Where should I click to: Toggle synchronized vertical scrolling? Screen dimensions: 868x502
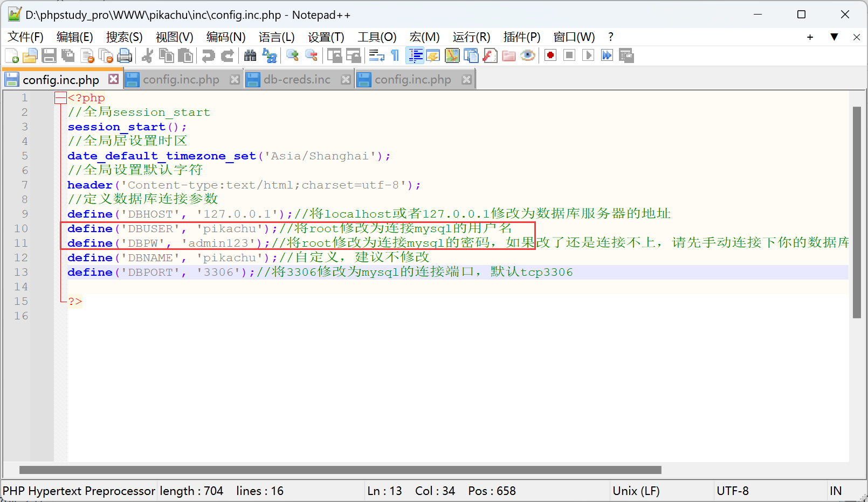point(334,55)
